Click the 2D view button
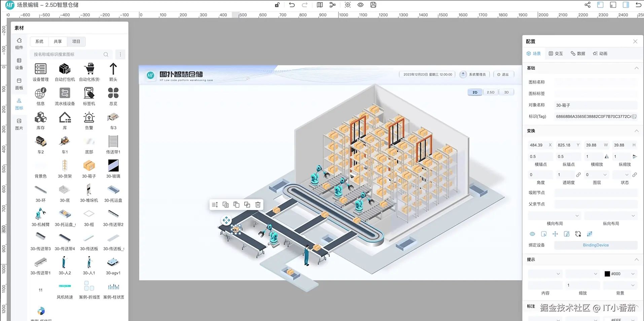This screenshot has height=321, width=644. [x=475, y=92]
